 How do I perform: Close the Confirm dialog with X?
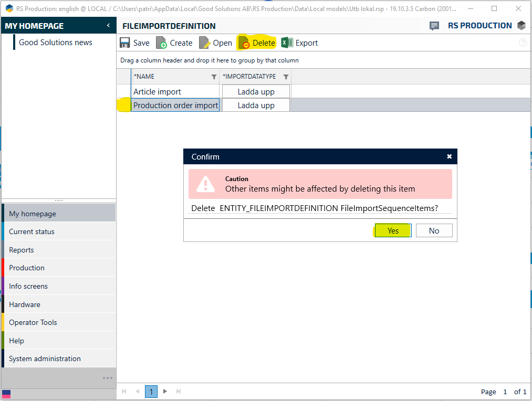[x=449, y=156]
